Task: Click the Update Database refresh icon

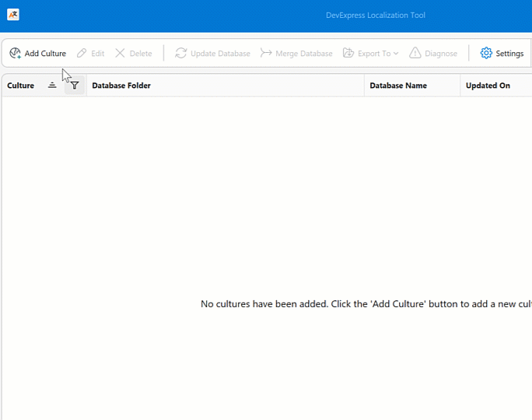Action: pos(180,53)
